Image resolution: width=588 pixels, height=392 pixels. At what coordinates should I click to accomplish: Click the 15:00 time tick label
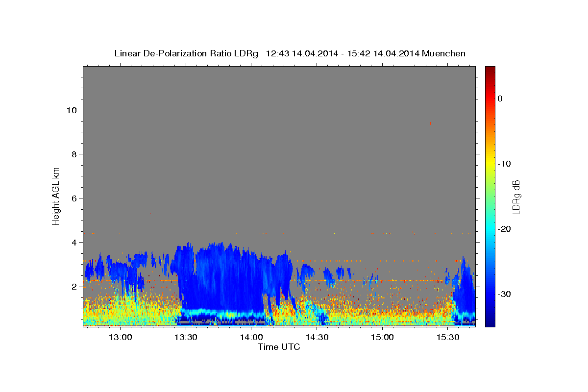(382, 337)
